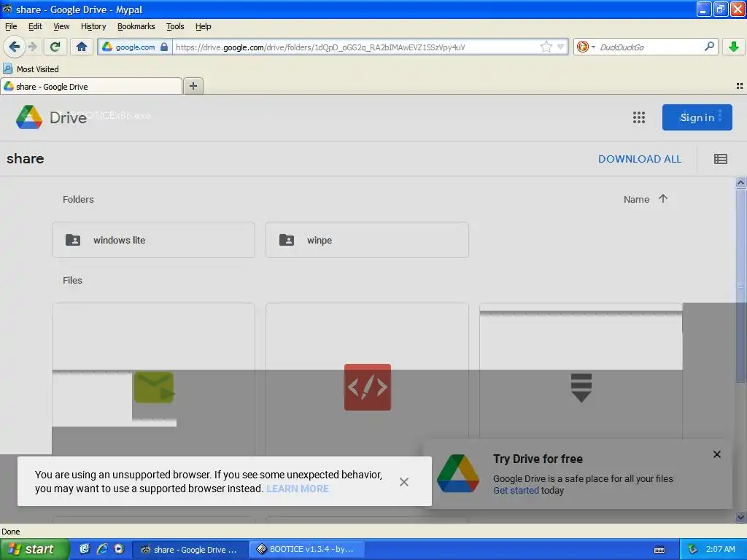747x560 pixels.
Task: Open the Help menu
Action: pyautogui.click(x=203, y=26)
